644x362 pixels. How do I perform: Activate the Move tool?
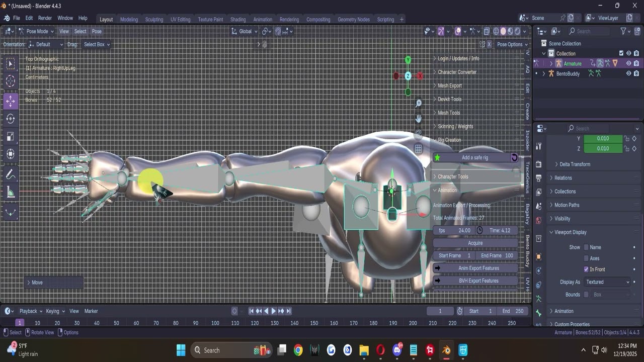pyautogui.click(x=11, y=101)
